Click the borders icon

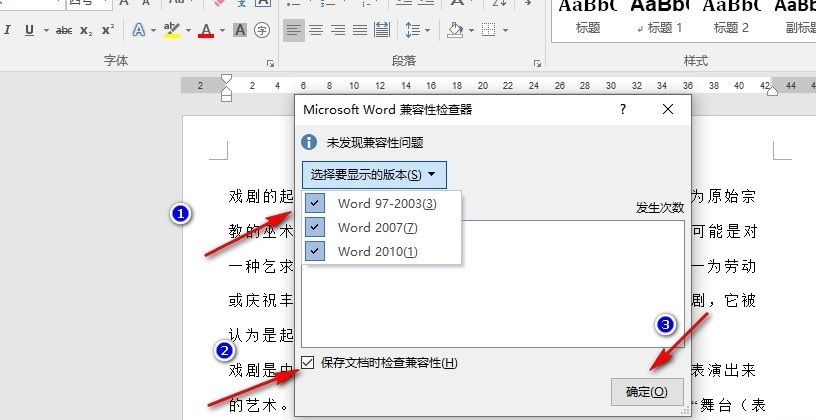click(489, 30)
